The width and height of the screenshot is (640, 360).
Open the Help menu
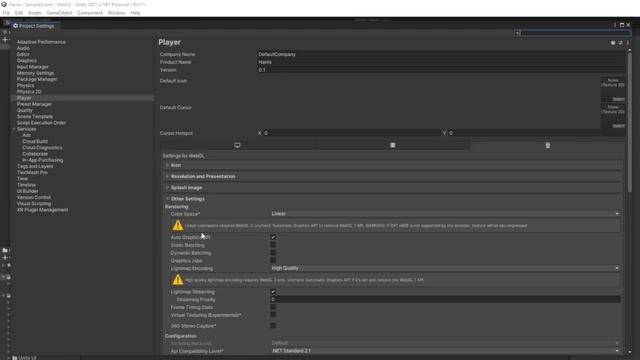[x=135, y=13]
